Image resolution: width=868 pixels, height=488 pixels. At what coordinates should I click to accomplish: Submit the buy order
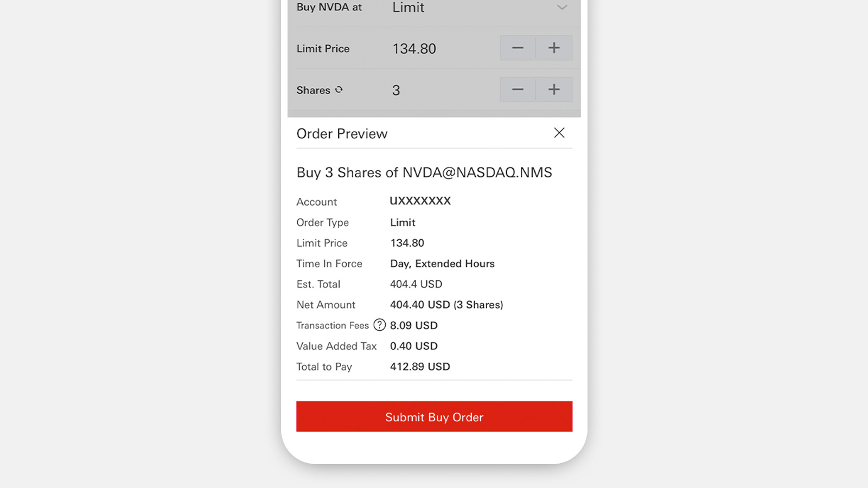434,416
